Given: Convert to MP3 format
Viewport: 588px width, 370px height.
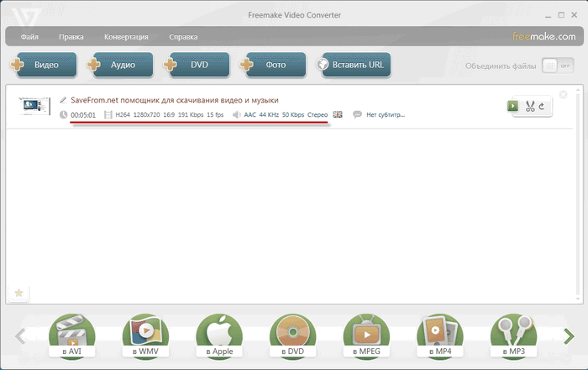Looking at the screenshot, I should point(514,336).
